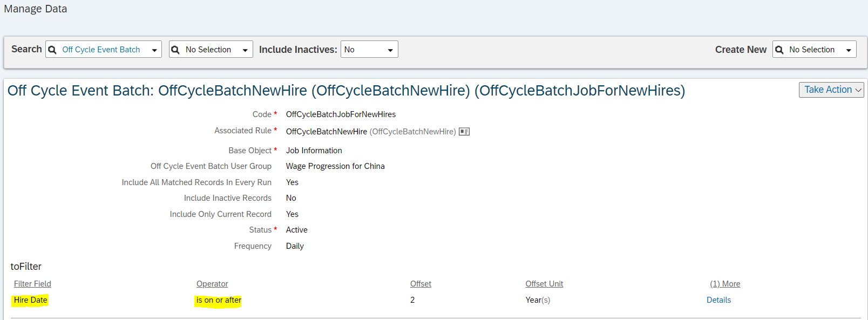Open Include Inactives dropdown

[369, 50]
